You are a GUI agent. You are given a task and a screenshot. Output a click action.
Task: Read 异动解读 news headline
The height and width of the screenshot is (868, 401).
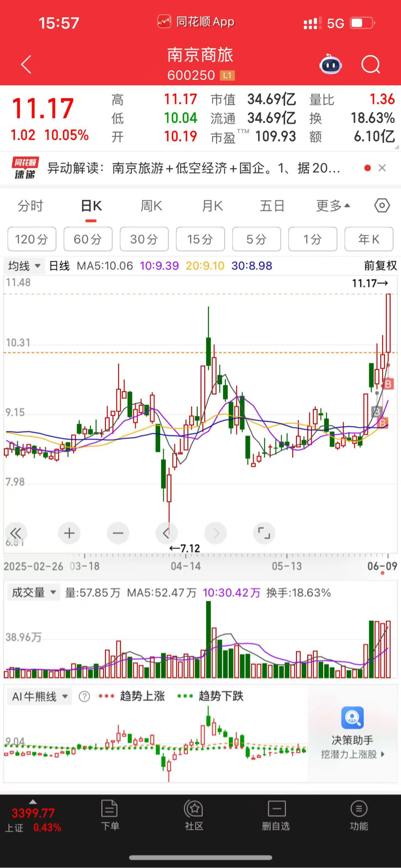(x=194, y=168)
